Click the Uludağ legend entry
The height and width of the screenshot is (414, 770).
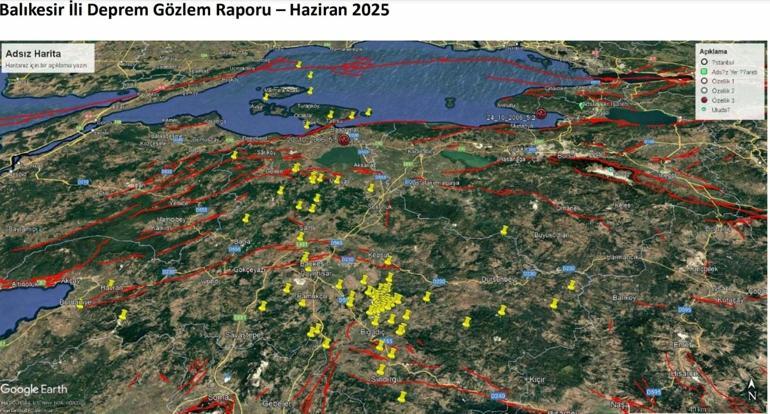[x=715, y=110]
